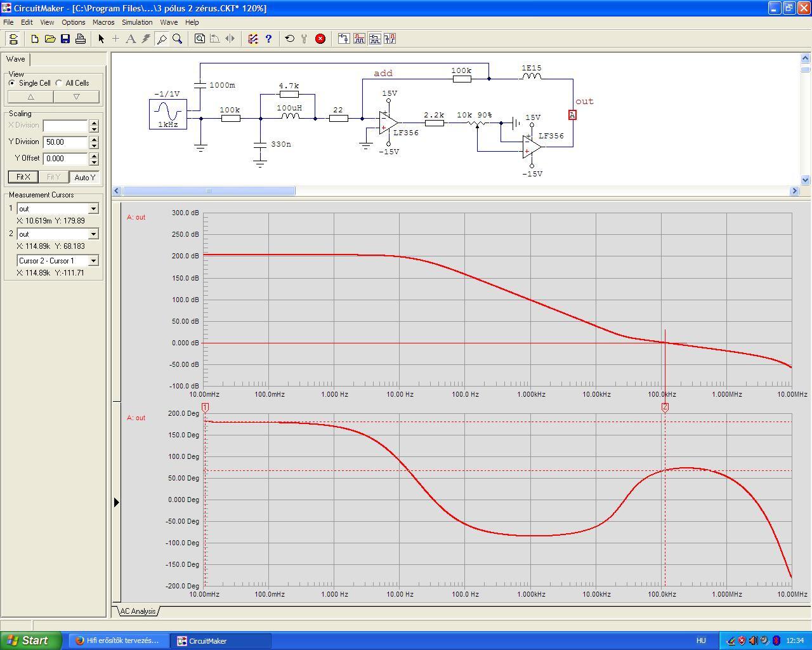Toggle the Auto Y button
The image size is (812, 650).
tap(84, 177)
